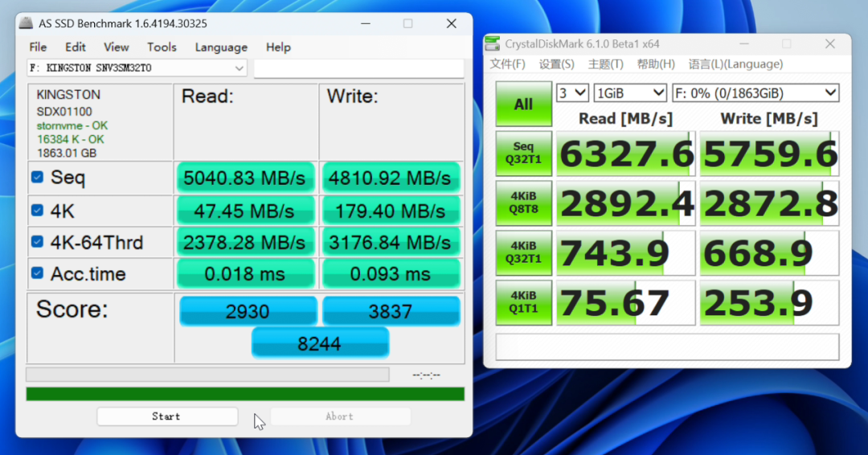This screenshot has height=455, width=868.
Task: Minimize the AS SSD Benchmark window
Action: pos(366,23)
